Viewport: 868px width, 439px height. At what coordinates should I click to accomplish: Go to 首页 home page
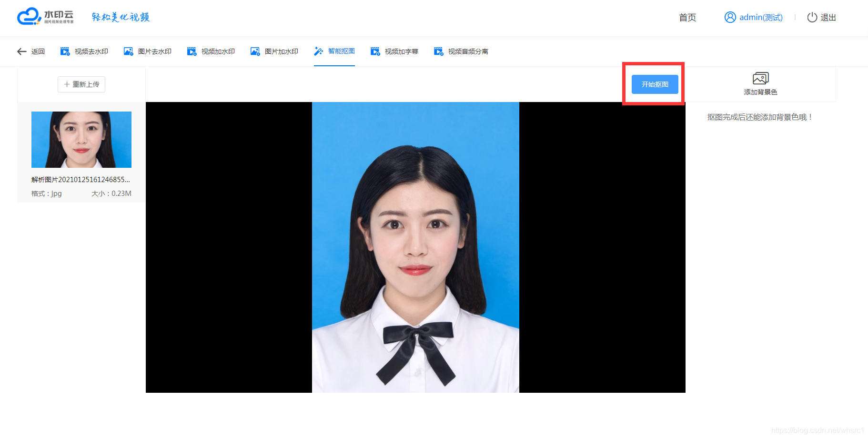[x=687, y=18]
